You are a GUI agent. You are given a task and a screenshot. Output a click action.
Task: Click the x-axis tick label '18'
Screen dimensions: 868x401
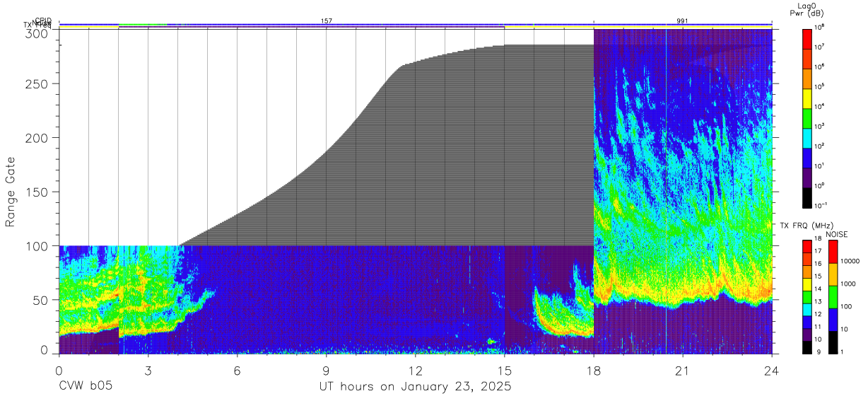click(593, 371)
